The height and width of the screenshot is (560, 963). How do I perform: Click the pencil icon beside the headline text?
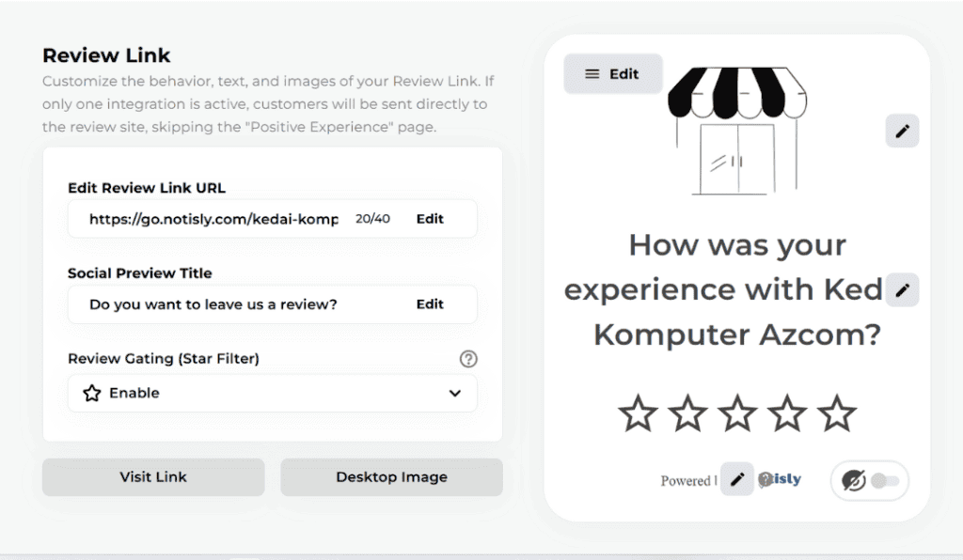[902, 290]
